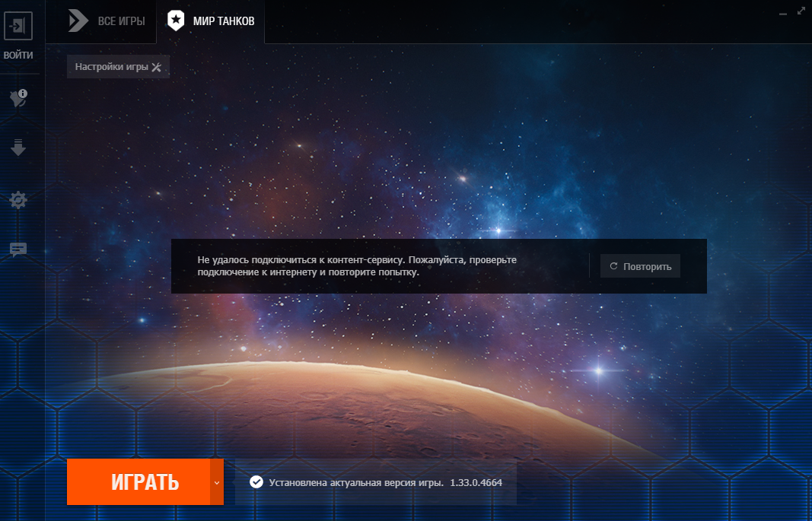The height and width of the screenshot is (521, 812).
Task: Click the 'Не удалось подключиться' error message
Action: 358,266
